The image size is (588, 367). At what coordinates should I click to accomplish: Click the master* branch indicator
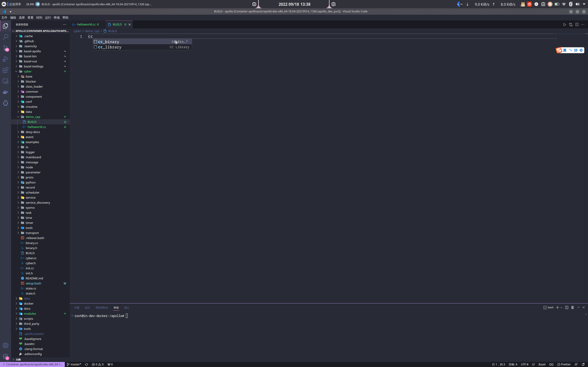tap(74, 364)
